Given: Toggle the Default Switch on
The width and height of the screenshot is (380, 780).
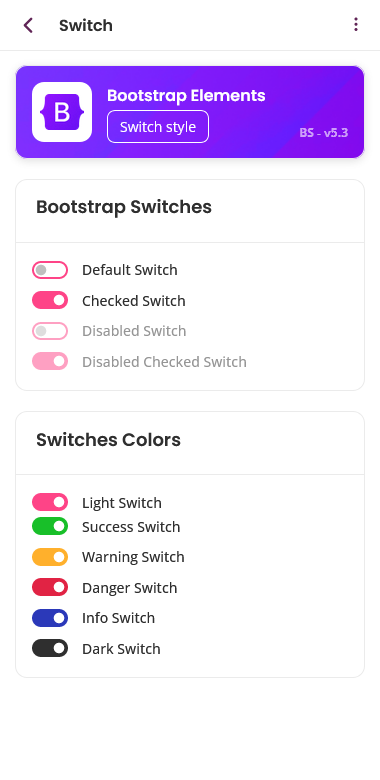Looking at the screenshot, I should pos(50,270).
